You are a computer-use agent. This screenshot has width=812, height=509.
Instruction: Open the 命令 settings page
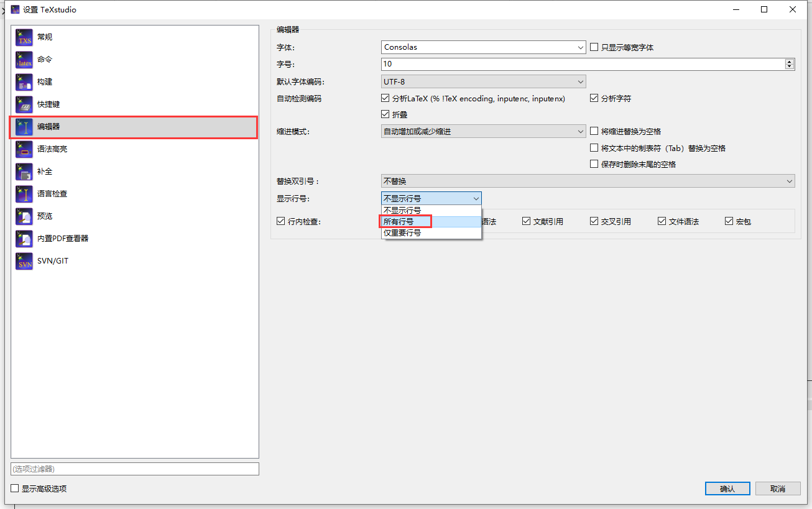click(134, 60)
